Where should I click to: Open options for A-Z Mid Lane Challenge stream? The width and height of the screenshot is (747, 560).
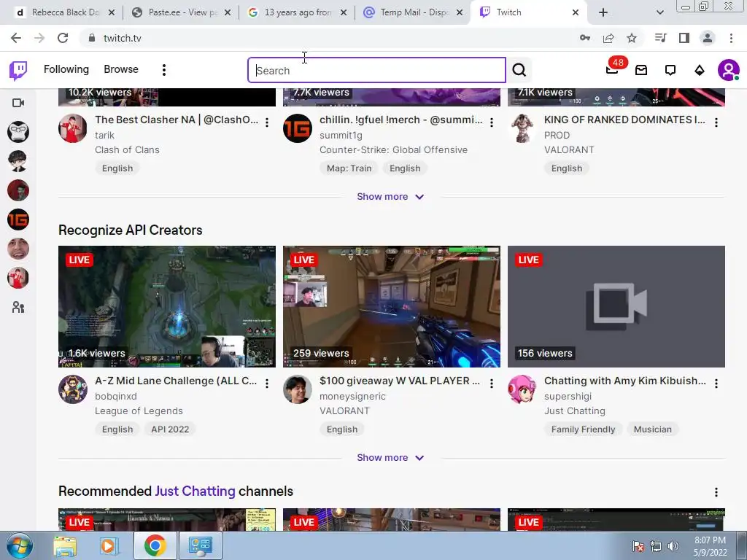click(267, 384)
